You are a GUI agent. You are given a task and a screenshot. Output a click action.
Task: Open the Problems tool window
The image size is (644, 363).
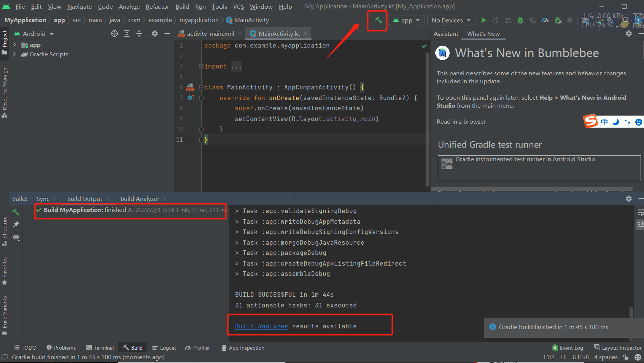(x=61, y=348)
